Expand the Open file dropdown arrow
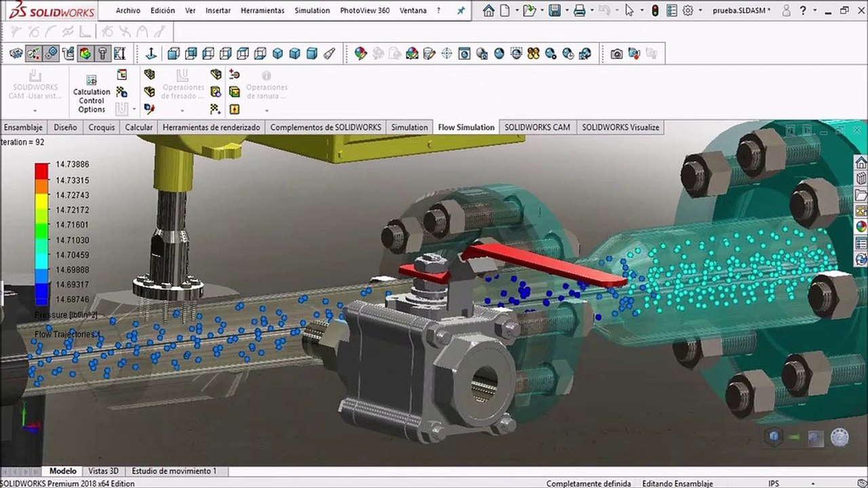 [541, 11]
